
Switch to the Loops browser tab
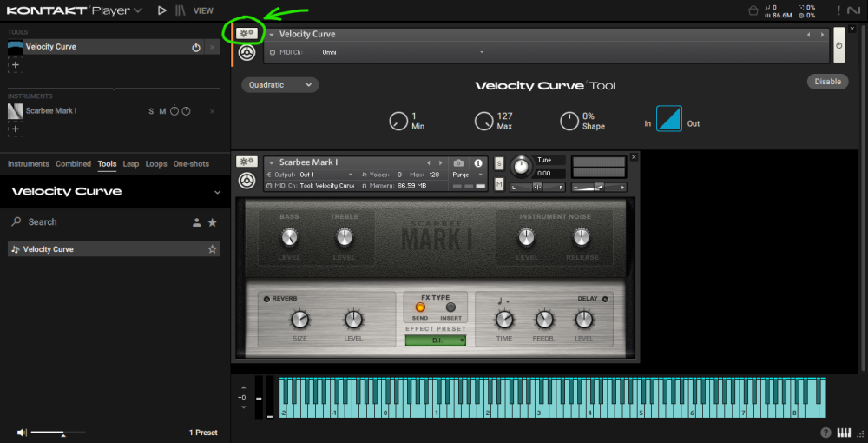pos(156,164)
